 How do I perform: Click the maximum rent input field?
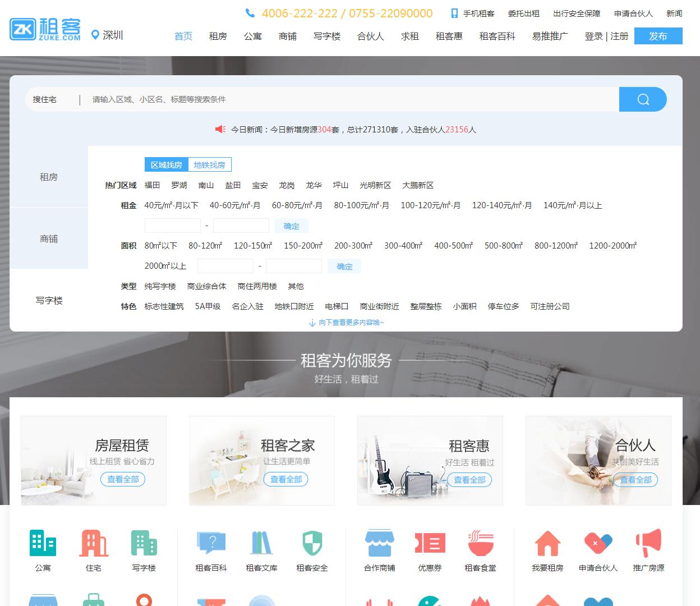(x=241, y=226)
